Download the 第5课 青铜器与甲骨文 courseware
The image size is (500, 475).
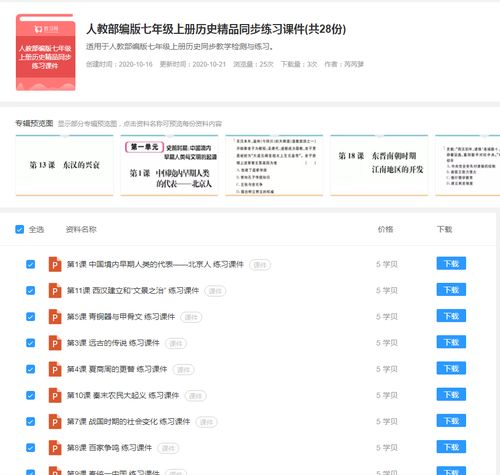[x=451, y=316]
